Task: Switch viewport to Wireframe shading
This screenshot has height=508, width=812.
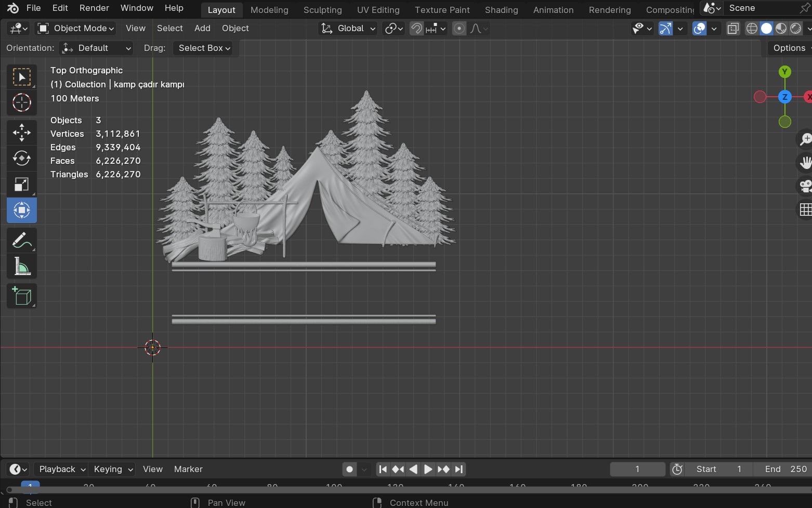Action: point(752,29)
